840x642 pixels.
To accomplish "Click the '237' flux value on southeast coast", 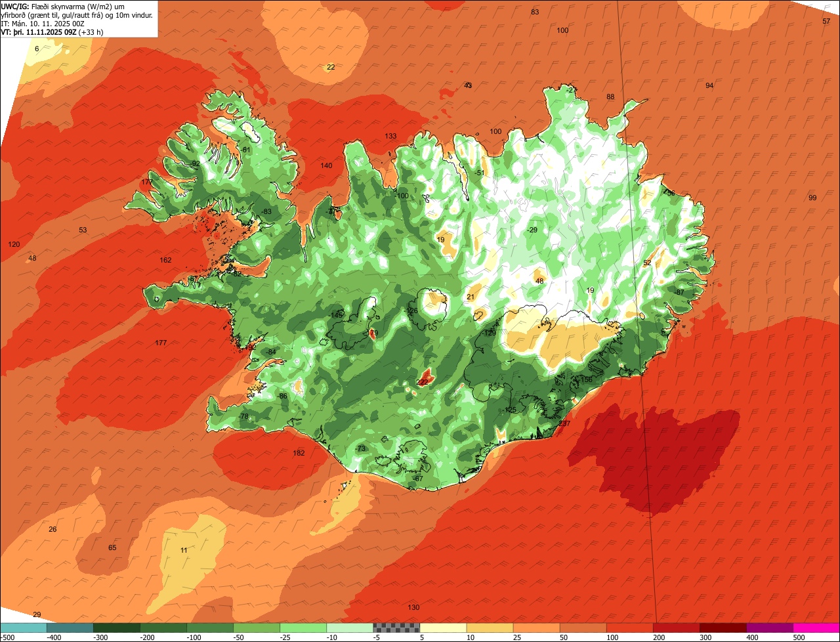I will [x=564, y=423].
